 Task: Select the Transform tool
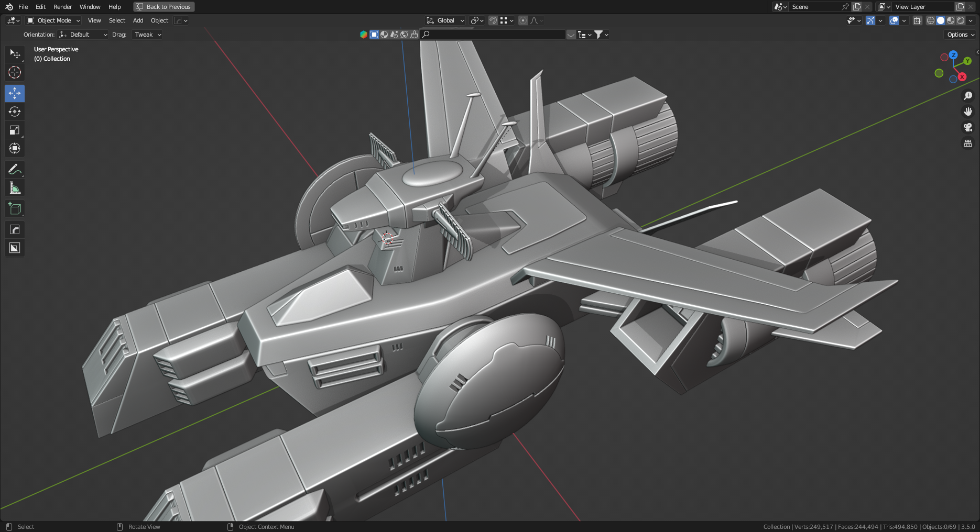(15, 148)
